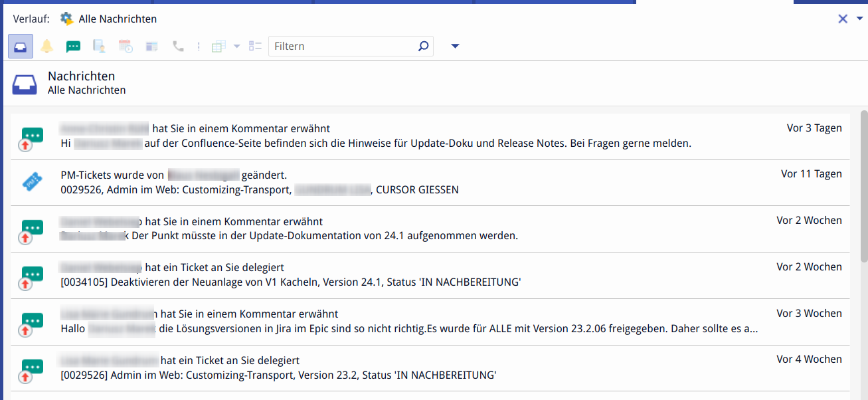Click the phone calls icon
The image size is (868, 400).
[x=178, y=47]
